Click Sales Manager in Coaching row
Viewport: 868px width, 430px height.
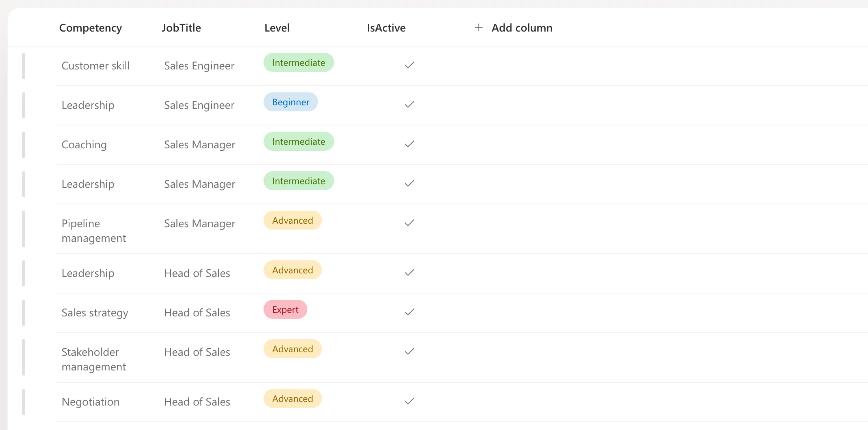[200, 145]
